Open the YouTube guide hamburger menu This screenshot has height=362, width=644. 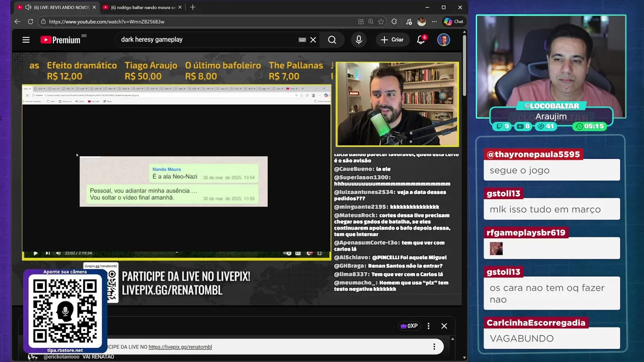tap(26, 40)
